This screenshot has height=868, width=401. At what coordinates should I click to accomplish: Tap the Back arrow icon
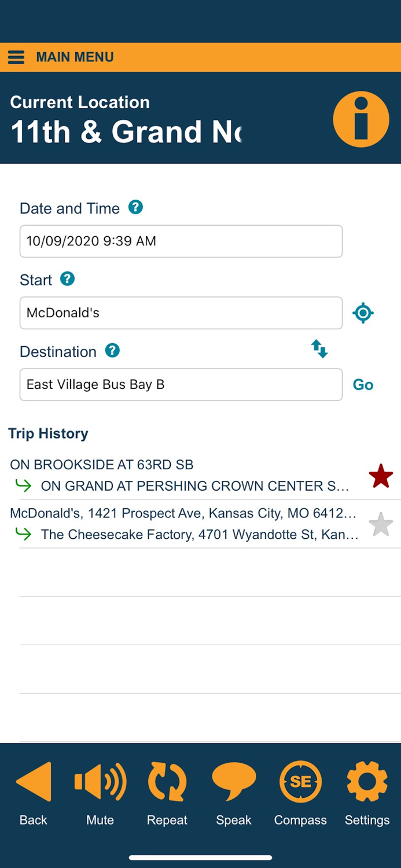coord(33,781)
